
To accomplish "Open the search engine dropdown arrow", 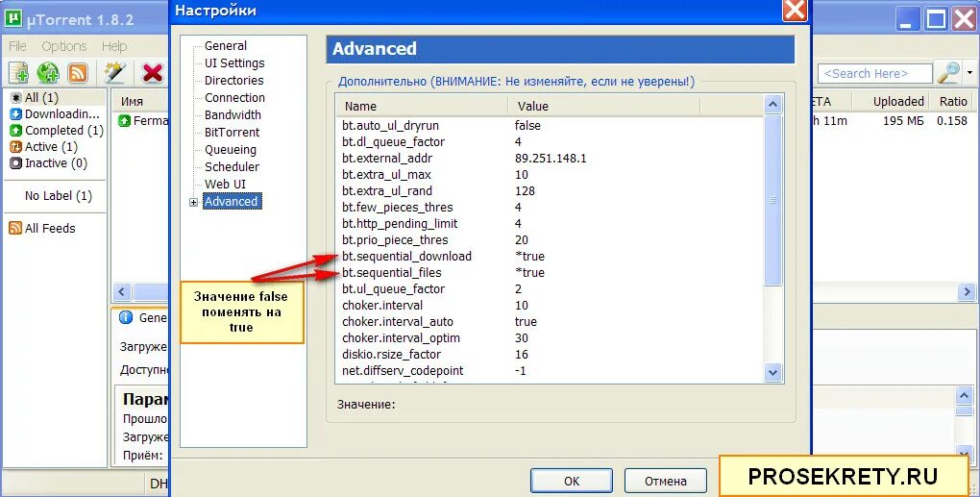I will click(x=970, y=73).
